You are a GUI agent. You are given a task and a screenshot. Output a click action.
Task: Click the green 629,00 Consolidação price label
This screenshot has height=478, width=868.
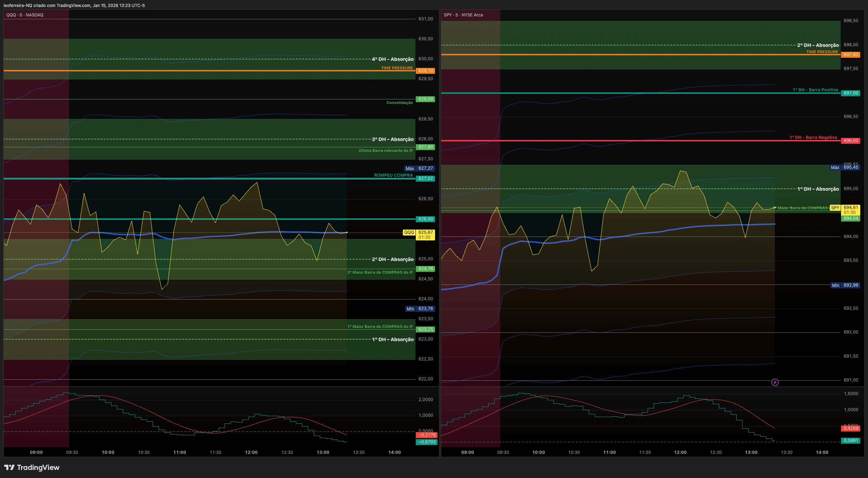pyautogui.click(x=426, y=99)
